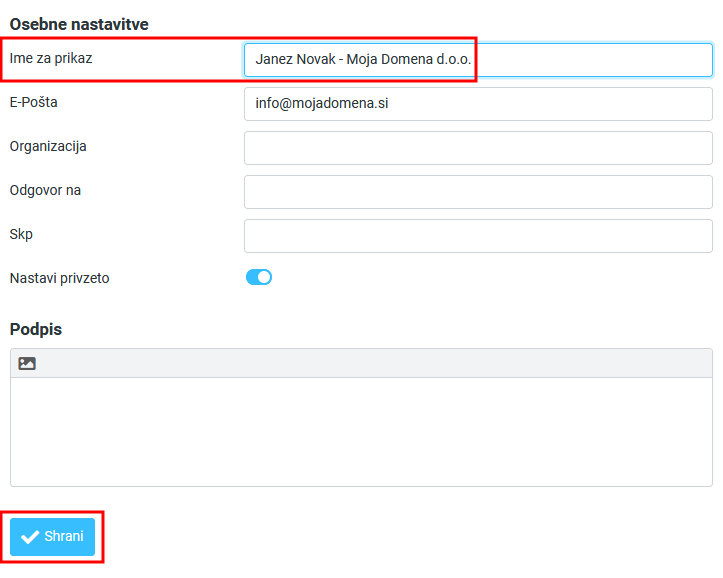This screenshot has width=723, height=578.
Task: Click the Skp label text
Action: pos(21,234)
